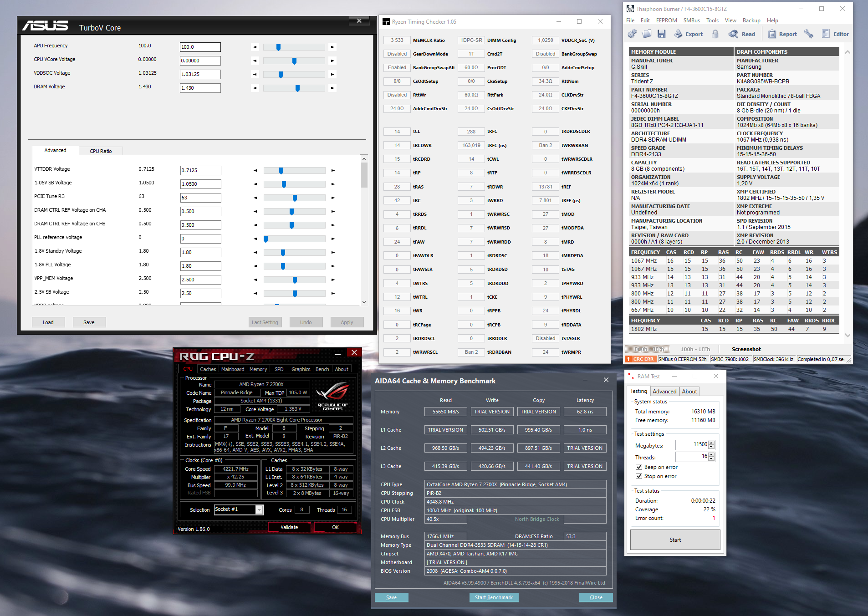Open the SPD tab in ROG CPU-Z
The width and height of the screenshot is (868, 616).
(279, 369)
